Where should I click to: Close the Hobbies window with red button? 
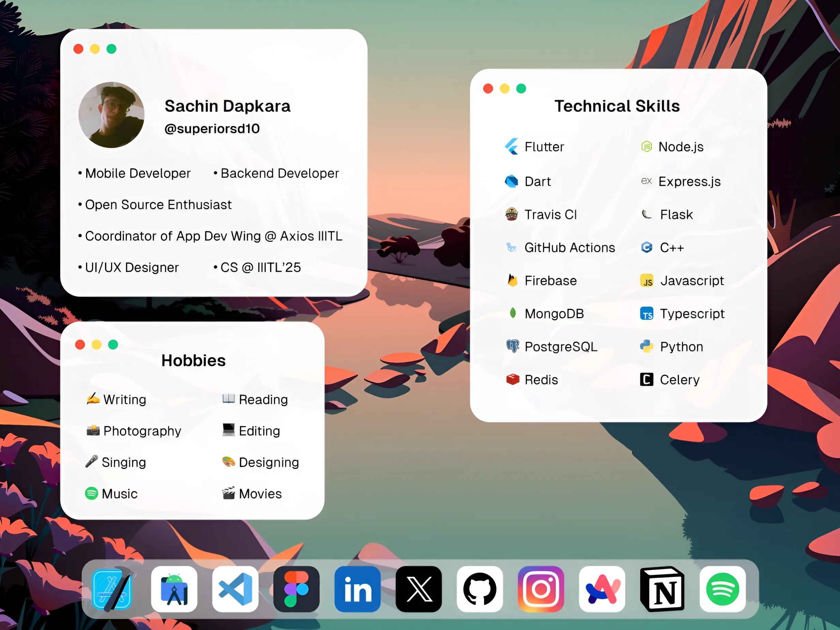(x=80, y=344)
